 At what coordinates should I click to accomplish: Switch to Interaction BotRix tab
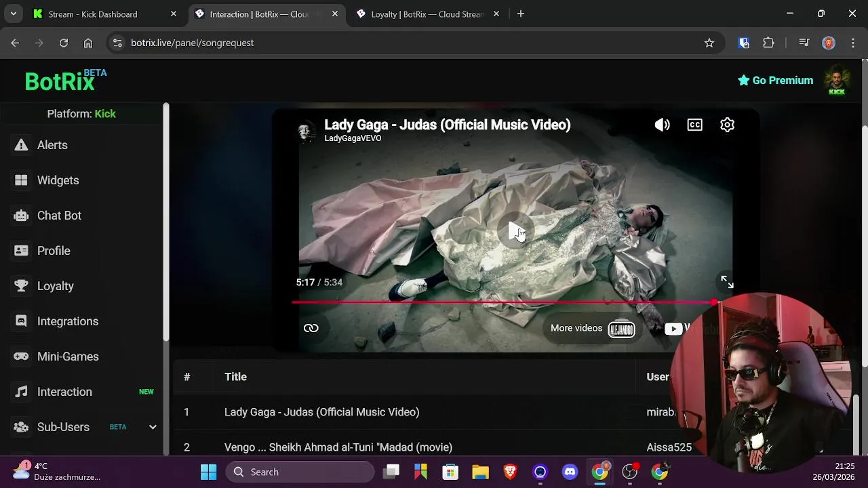point(267,14)
